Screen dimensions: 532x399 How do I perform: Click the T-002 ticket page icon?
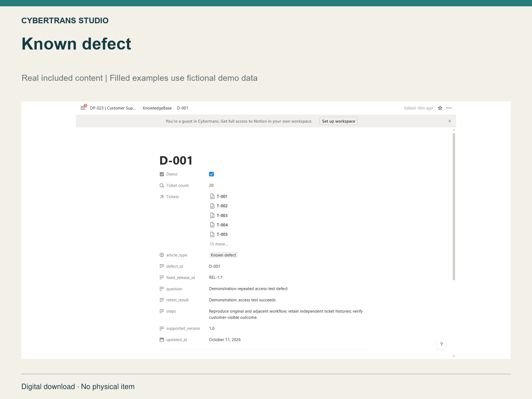[x=212, y=206]
